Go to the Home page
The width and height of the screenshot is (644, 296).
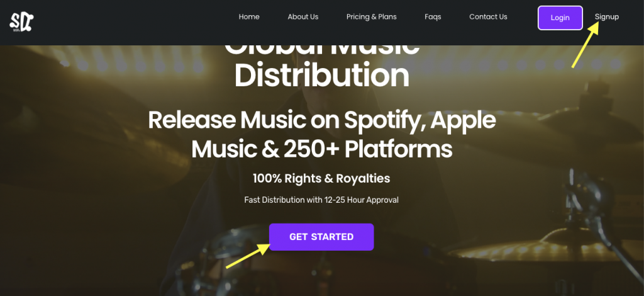(x=249, y=17)
